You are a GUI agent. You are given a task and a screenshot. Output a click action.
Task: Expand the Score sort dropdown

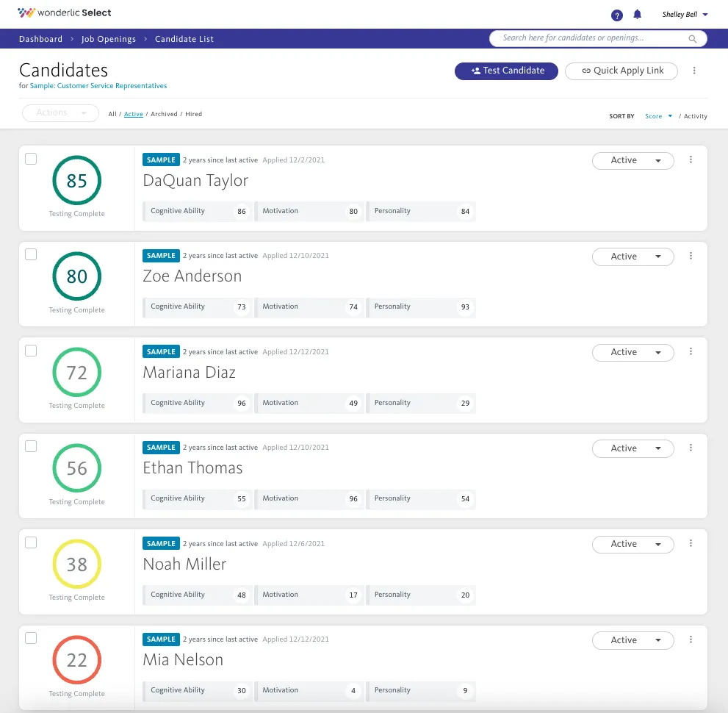click(658, 116)
